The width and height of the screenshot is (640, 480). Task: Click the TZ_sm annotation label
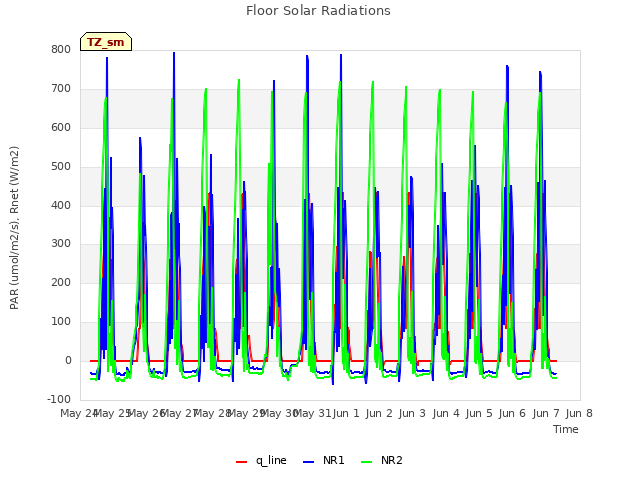[x=106, y=42]
